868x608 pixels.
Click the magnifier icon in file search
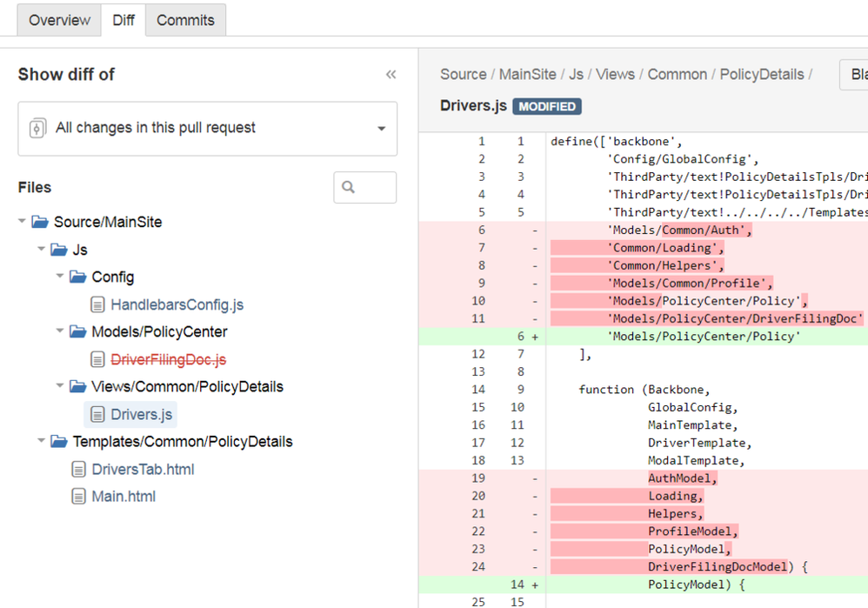pyautogui.click(x=348, y=187)
